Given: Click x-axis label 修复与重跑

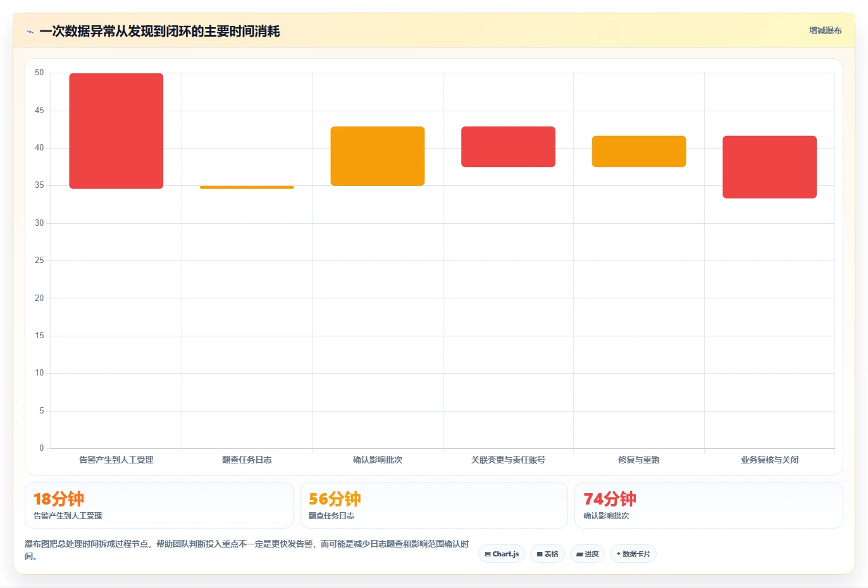Looking at the screenshot, I should [639, 460].
